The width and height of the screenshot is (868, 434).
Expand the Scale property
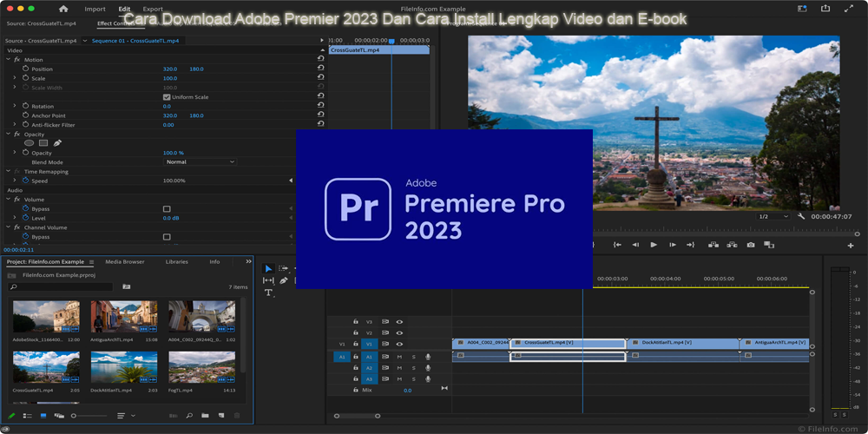click(x=15, y=78)
